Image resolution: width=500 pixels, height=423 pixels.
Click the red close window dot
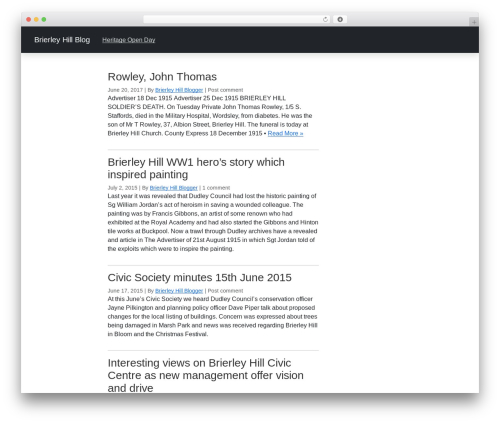click(x=29, y=20)
